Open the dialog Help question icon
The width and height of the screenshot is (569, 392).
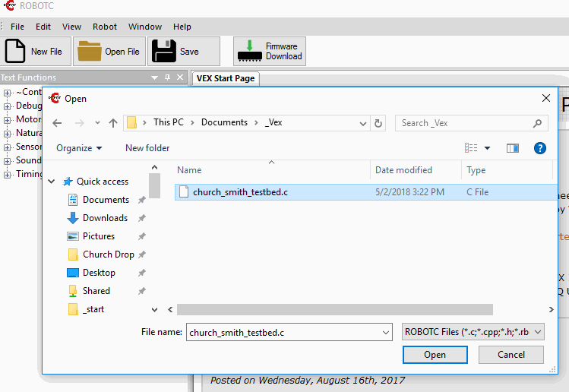(540, 148)
